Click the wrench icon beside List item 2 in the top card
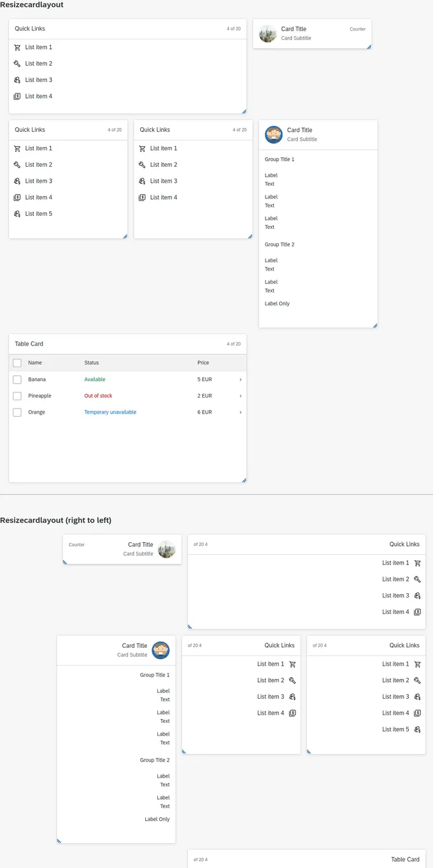Image resolution: width=433 pixels, height=868 pixels. pos(17,64)
